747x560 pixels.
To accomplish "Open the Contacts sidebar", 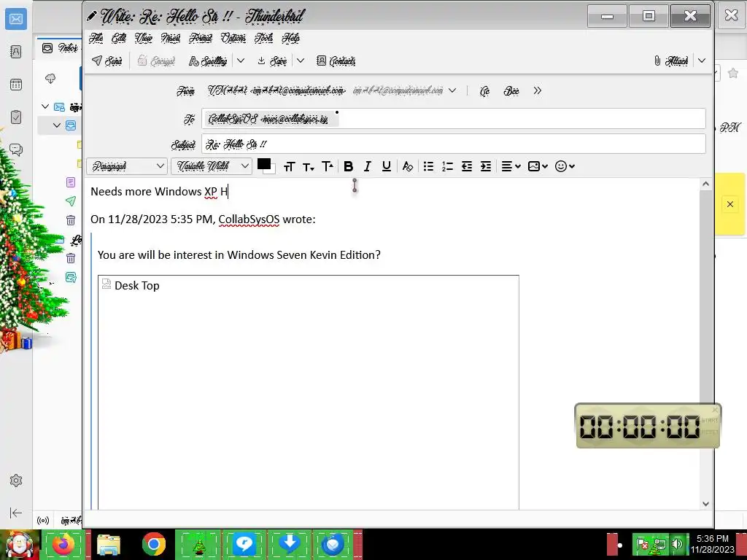I will click(336, 61).
